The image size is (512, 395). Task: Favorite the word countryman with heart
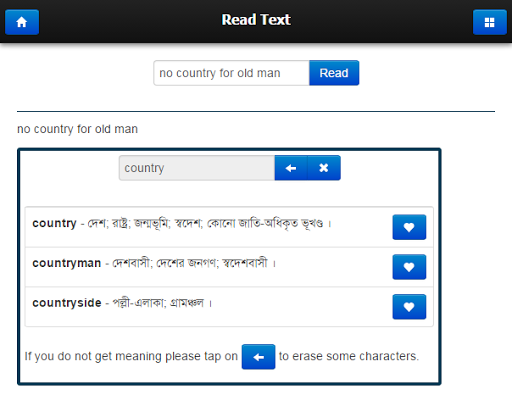pyautogui.click(x=409, y=267)
